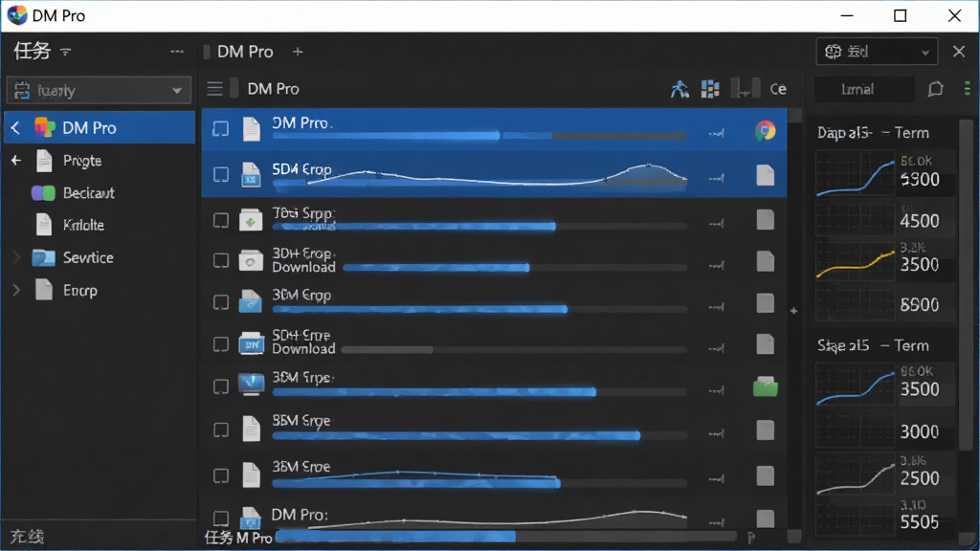Click the 5505 value in right panel

pyautogui.click(x=920, y=521)
